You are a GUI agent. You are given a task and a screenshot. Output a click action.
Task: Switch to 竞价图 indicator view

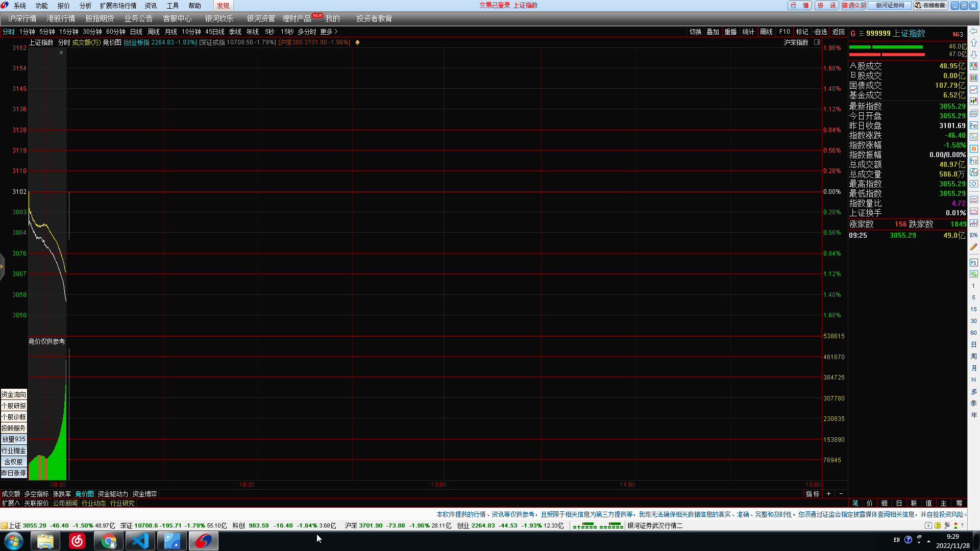point(84,494)
